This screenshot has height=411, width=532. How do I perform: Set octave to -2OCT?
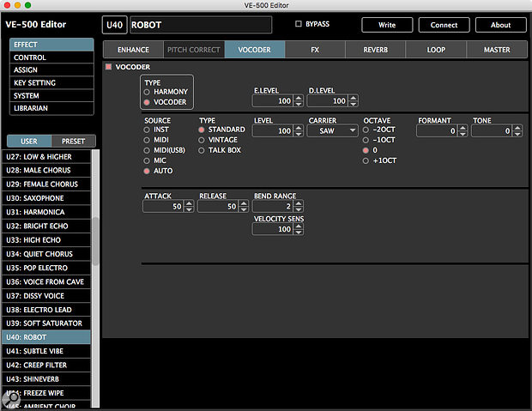[366, 130]
